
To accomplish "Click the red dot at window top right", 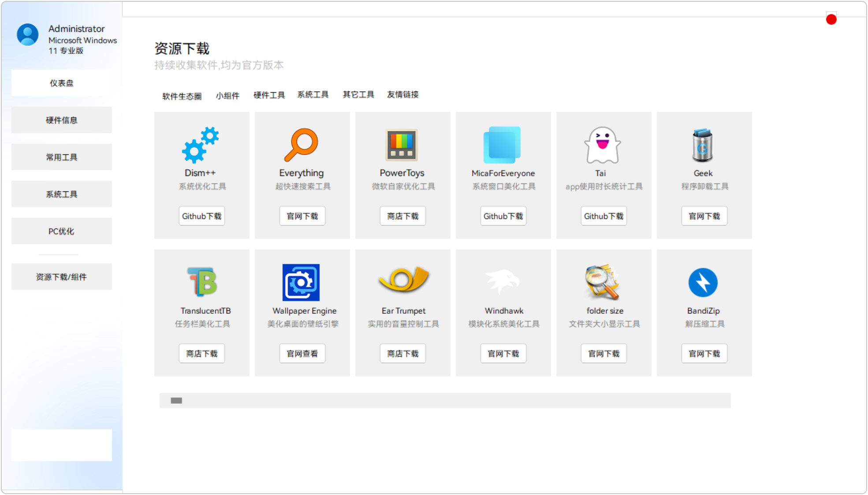I will (x=831, y=19).
